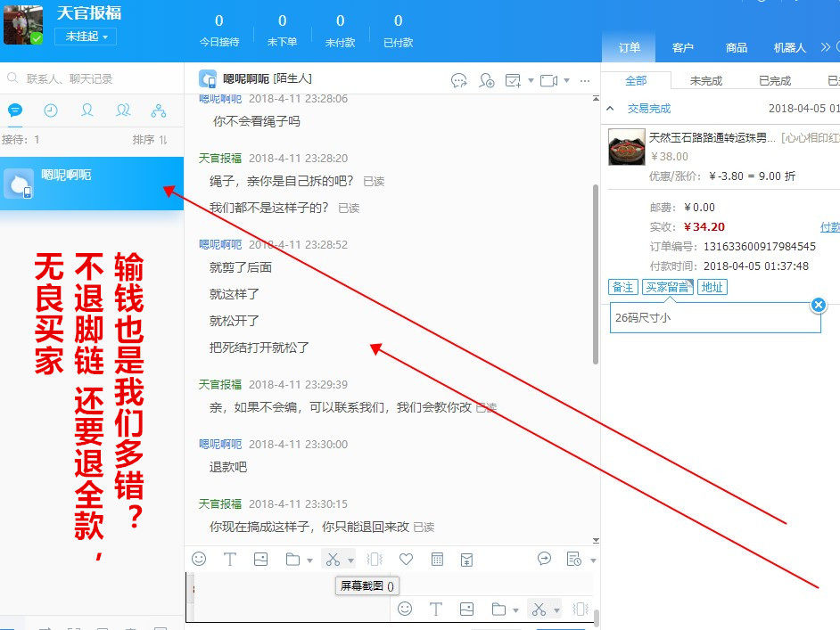Expand the screenshot tool dropdown arrow
Viewport: 840px width, 630px height.
(x=351, y=560)
